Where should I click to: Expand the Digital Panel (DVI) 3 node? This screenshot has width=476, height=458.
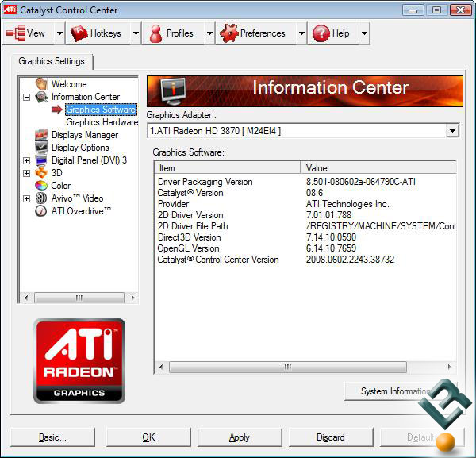(x=27, y=160)
